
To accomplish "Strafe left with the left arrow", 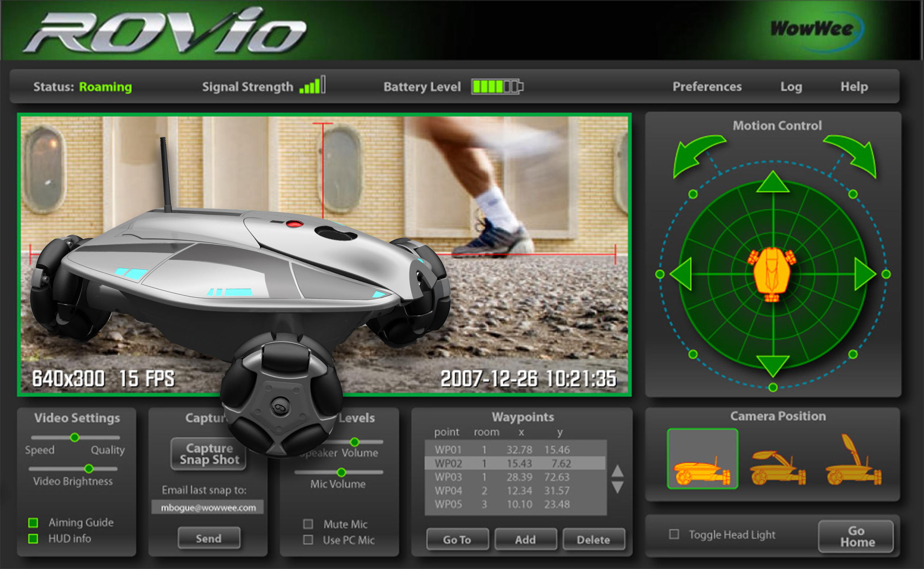I will pyautogui.click(x=681, y=274).
